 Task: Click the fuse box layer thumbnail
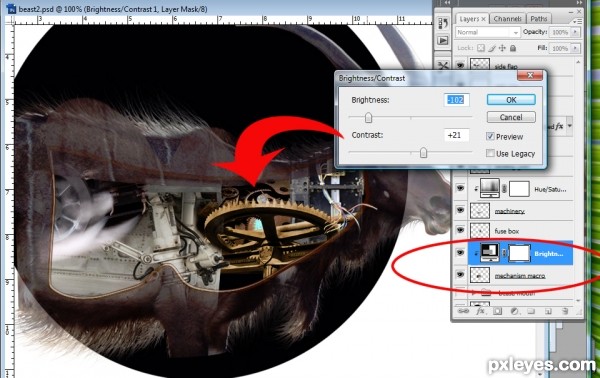click(x=480, y=231)
